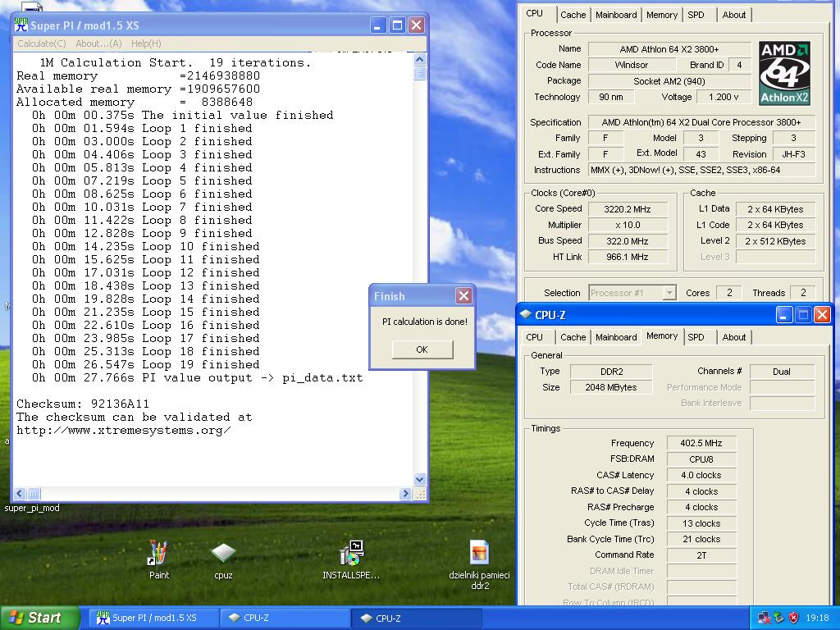Switch to the Cache tab in upper CPU-Z
Screen dimensions: 840x630
click(573, 15)
